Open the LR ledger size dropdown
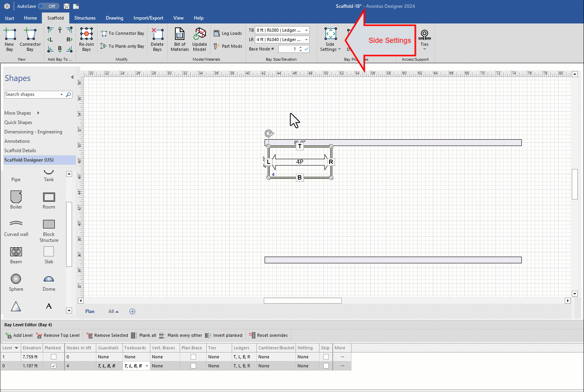584x392 pixels. pyautogui.click(x=306, y=40)
